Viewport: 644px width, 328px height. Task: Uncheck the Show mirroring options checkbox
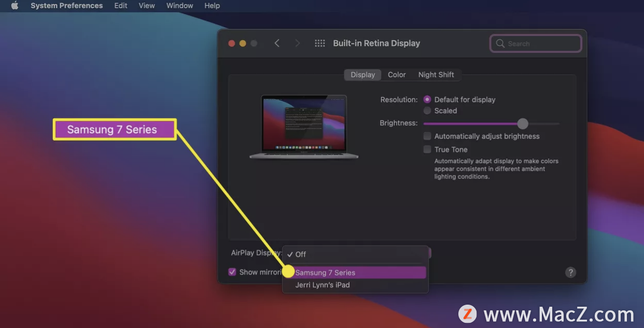[x=232, y=272]
